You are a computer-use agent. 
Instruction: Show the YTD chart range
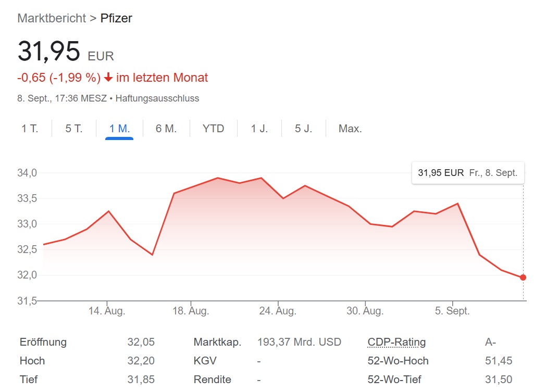(213, 129)
